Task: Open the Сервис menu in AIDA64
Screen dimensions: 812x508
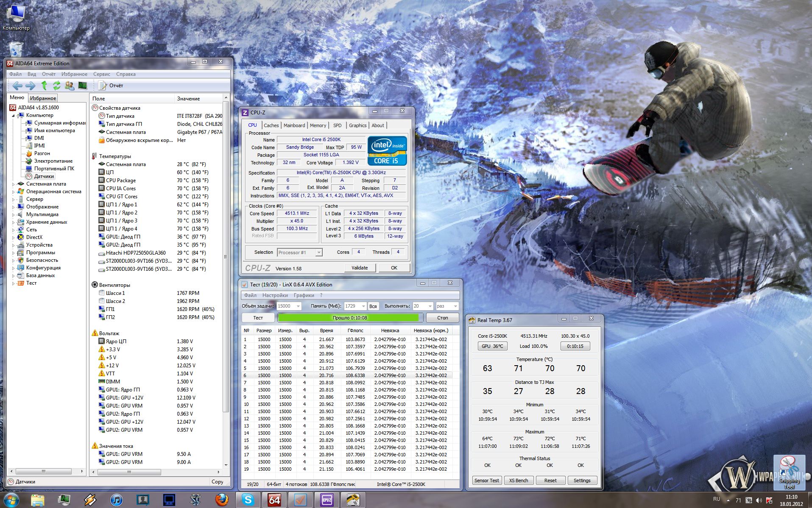Action: 101,74
